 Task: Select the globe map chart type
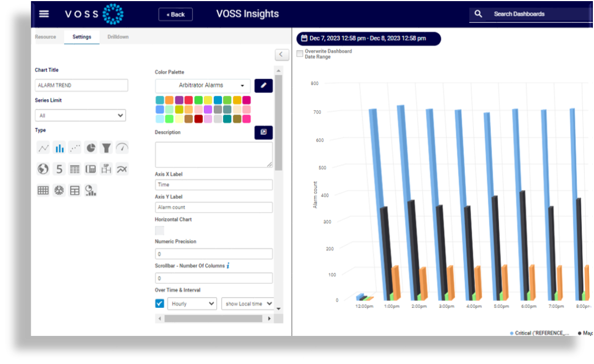43,169
